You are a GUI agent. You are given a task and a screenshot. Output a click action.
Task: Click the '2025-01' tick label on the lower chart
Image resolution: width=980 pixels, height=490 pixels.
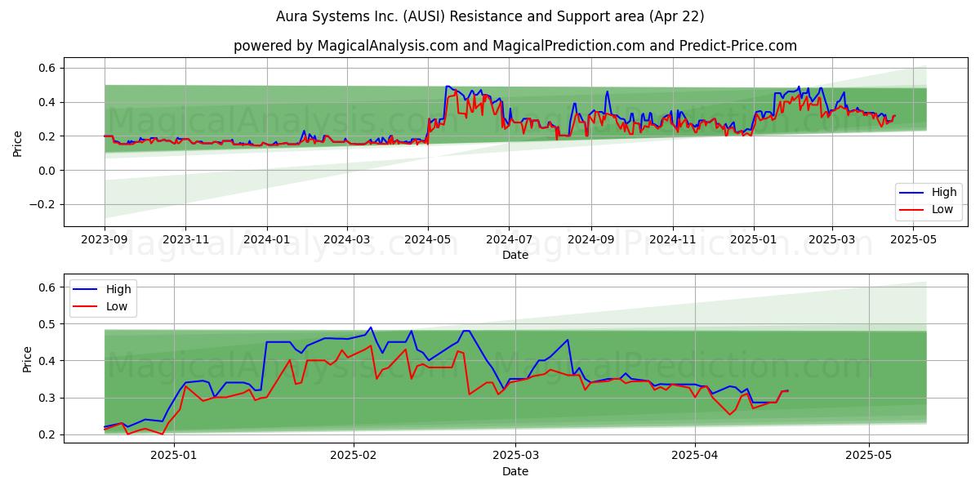click(174, 455)
